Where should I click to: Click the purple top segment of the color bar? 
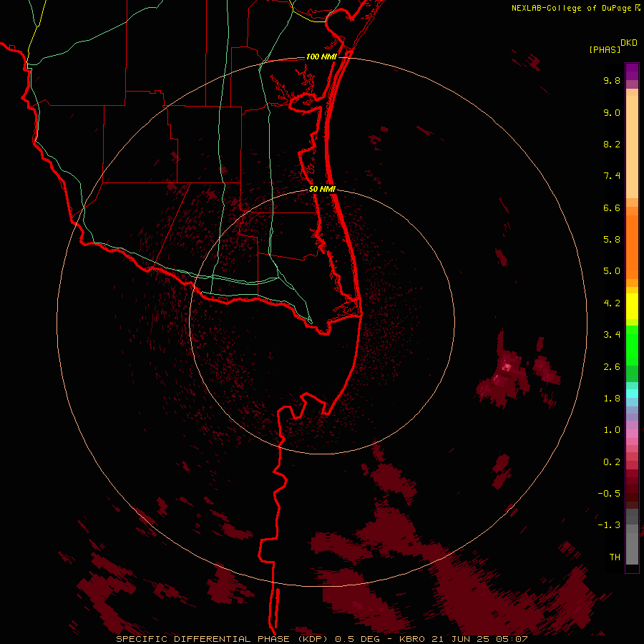coord(632,72)
